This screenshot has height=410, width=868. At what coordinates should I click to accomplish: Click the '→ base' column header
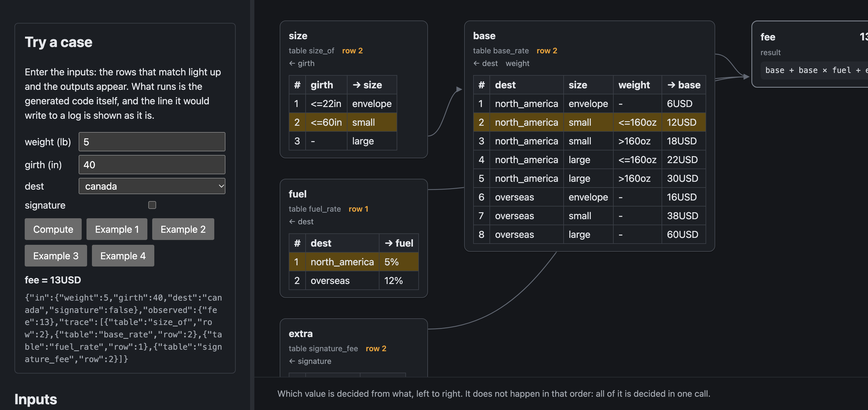click(x=684, y=85)
